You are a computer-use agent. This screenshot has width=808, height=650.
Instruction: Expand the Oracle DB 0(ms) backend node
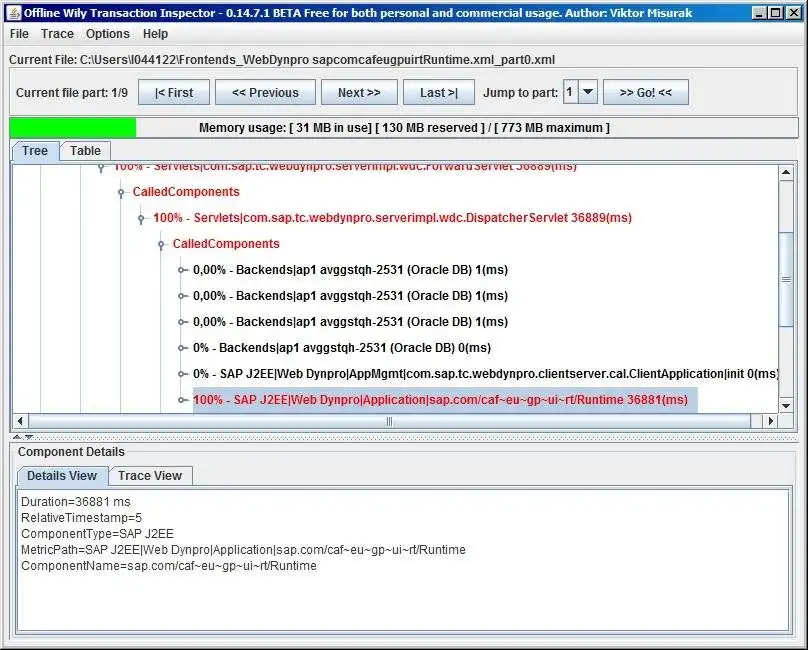coord(181,348)
